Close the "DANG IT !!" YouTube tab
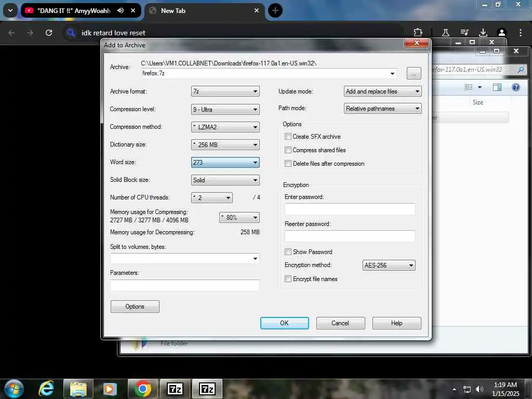532x399 pixels. pyautogui.click(x=133, y=10)
